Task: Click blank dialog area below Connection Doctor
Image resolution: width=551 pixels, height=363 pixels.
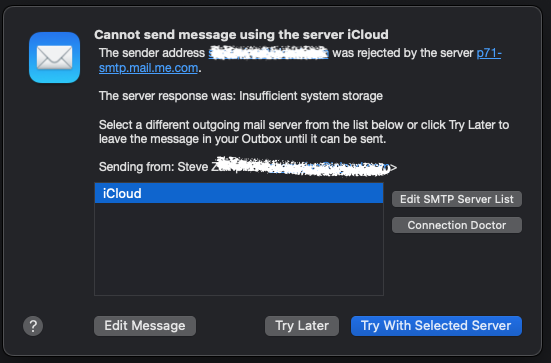Action: click(x=457, y=267)
